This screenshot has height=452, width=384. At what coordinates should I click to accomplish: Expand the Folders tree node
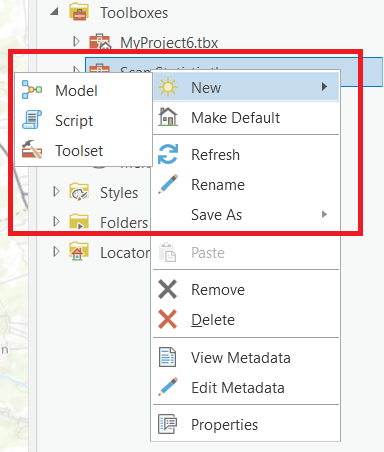pos(56,221)
